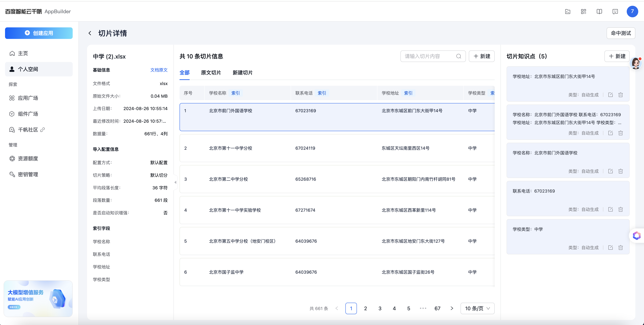Delete knowledge point 学校名称：北京市前门外国语学校
The width and height of the screenshot is (644, 325).
tap(620, 171)
